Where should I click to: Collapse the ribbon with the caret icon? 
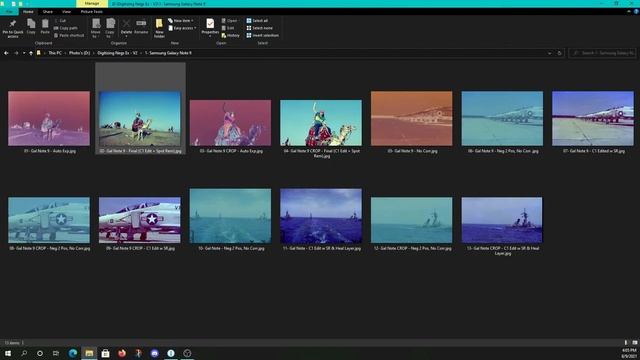pyautogui.click(x=629, y=12)
